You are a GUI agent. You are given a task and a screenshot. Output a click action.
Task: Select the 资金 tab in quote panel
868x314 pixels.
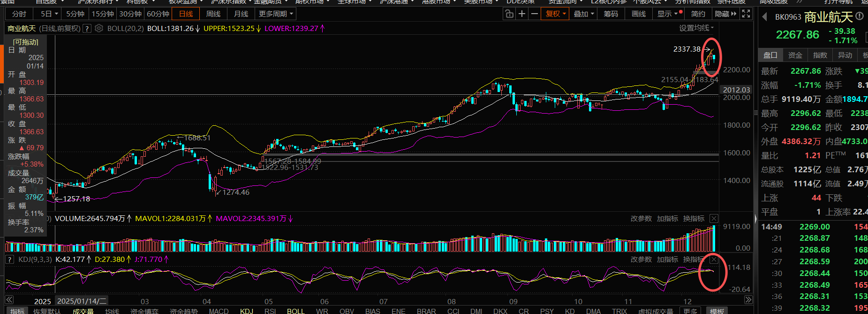click(x=795, y=55)
